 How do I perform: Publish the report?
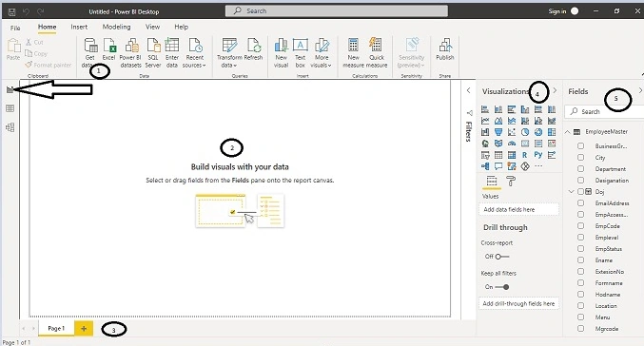(445, 49)
